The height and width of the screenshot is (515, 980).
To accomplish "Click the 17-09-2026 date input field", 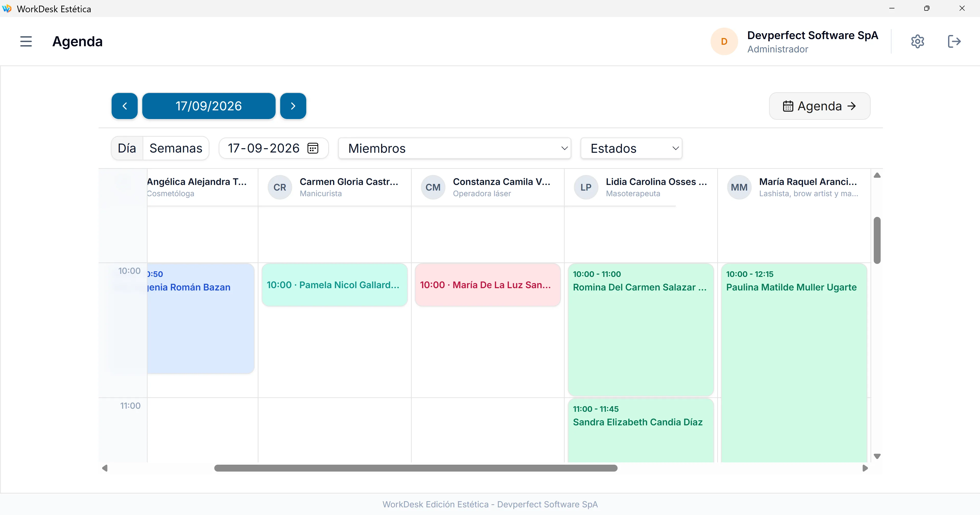I will 274,148.
